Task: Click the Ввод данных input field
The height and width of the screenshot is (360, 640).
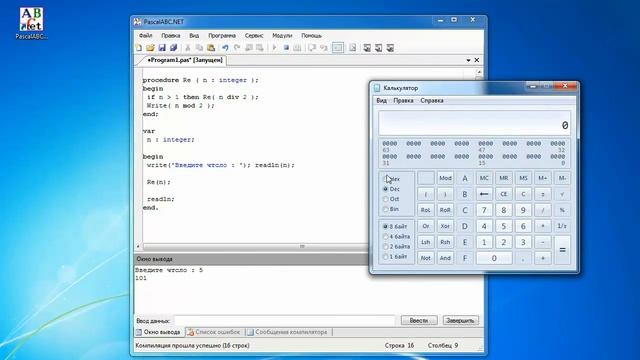Action: [x=284, y=320]
